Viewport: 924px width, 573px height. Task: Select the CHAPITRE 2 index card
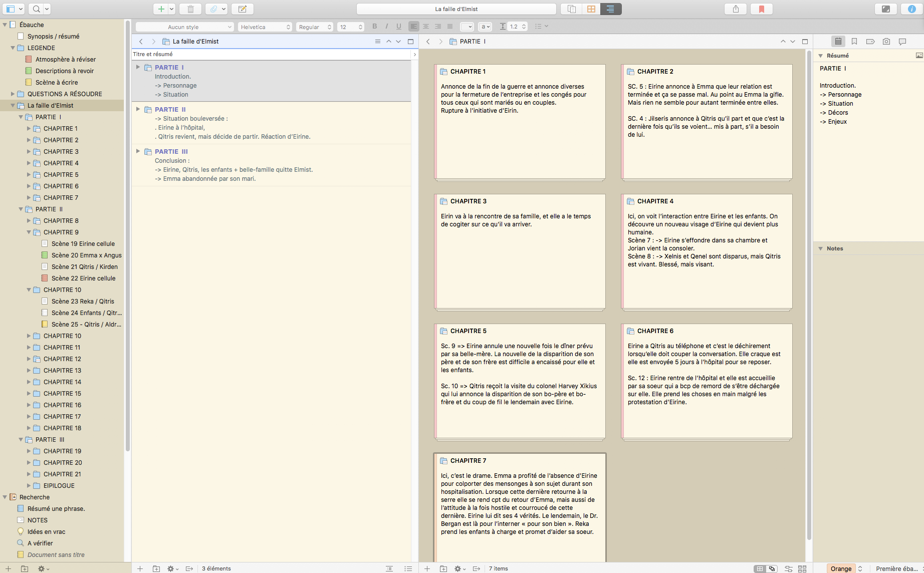(x=707, y=121)
